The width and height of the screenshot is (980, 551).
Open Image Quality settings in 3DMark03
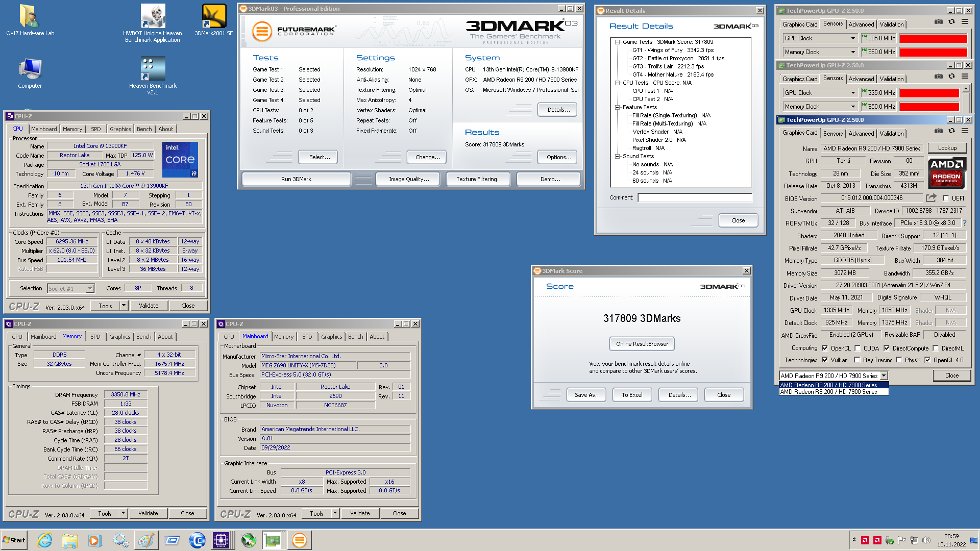tap(409, 179)
